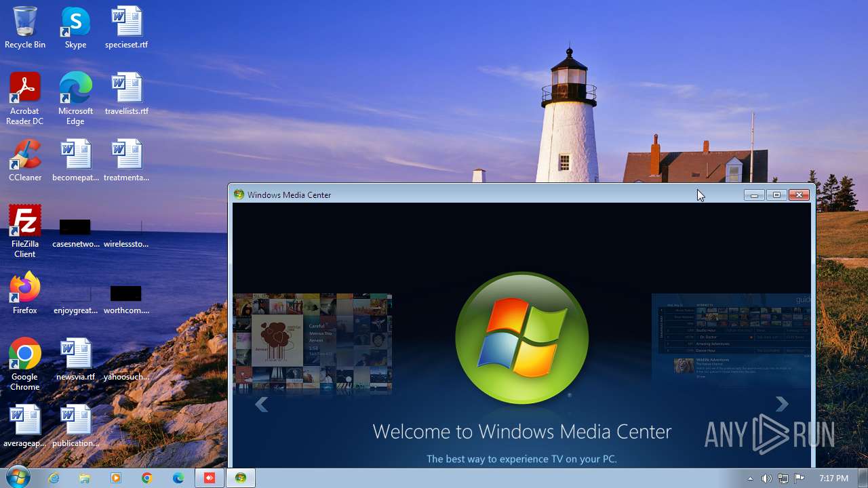Click 'The best way to experience TV' text
868x488 pixels.
tap(522, 459)
